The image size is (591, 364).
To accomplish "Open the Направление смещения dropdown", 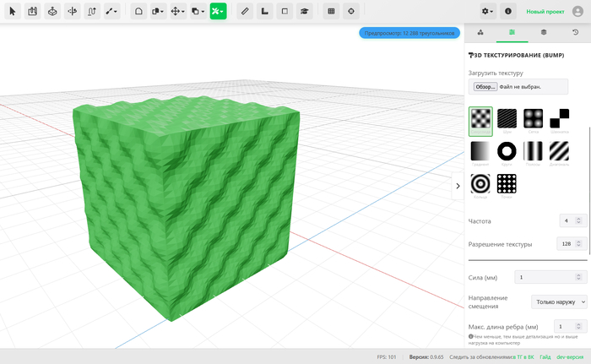I will (559, 302).
